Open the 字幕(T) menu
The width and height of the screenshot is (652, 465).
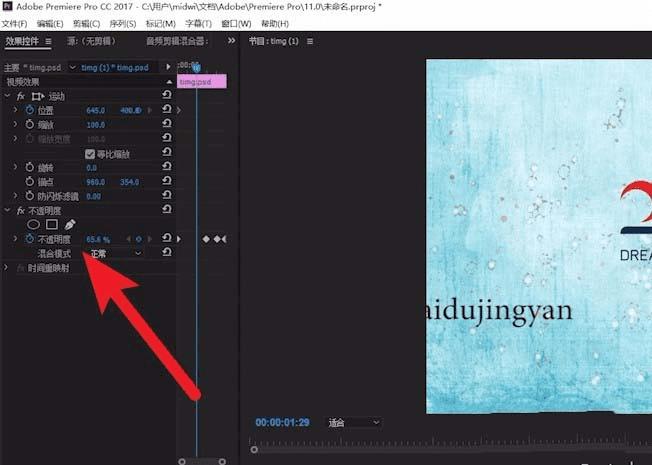[x=198, y=24]
